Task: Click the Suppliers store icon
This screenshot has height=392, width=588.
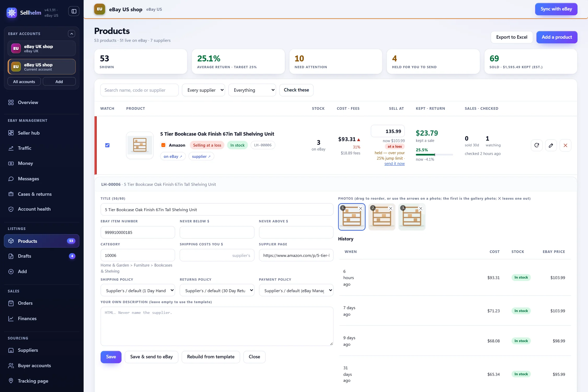Action: pos(11,350)
